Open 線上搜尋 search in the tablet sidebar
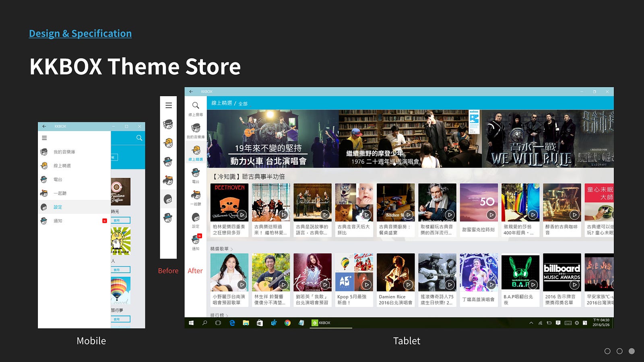Image resolution: width=644 pixels, height=362 pixels. tap(196, 108)
